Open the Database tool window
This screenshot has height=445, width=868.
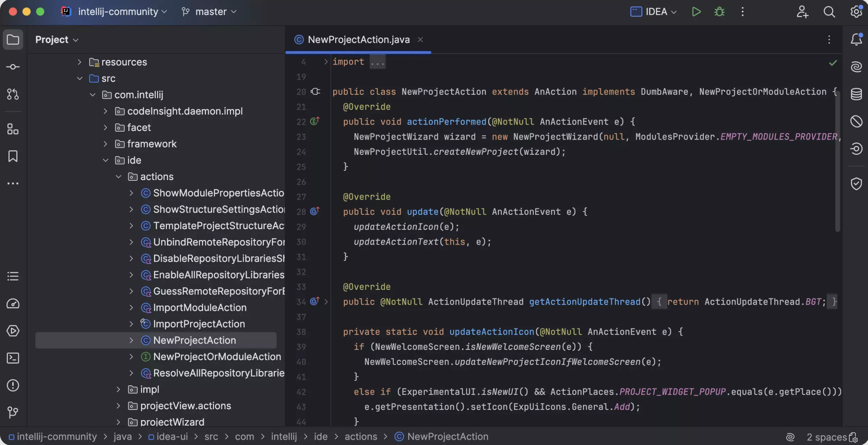click(x=856, y=94)
